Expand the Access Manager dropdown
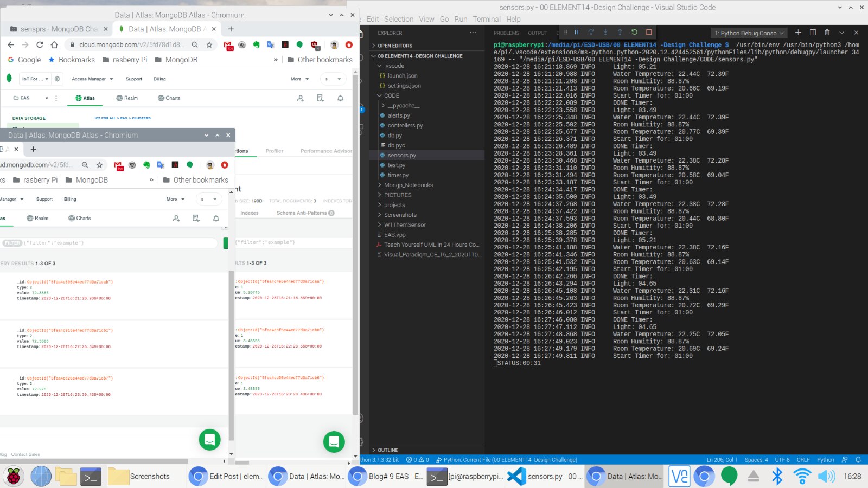The height and width of the screenshot is (488, 868). click(92, 79)
